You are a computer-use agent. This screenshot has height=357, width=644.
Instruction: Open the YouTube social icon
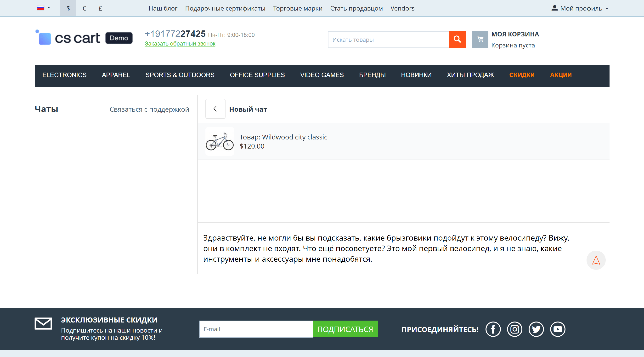(x=558, y=329)
